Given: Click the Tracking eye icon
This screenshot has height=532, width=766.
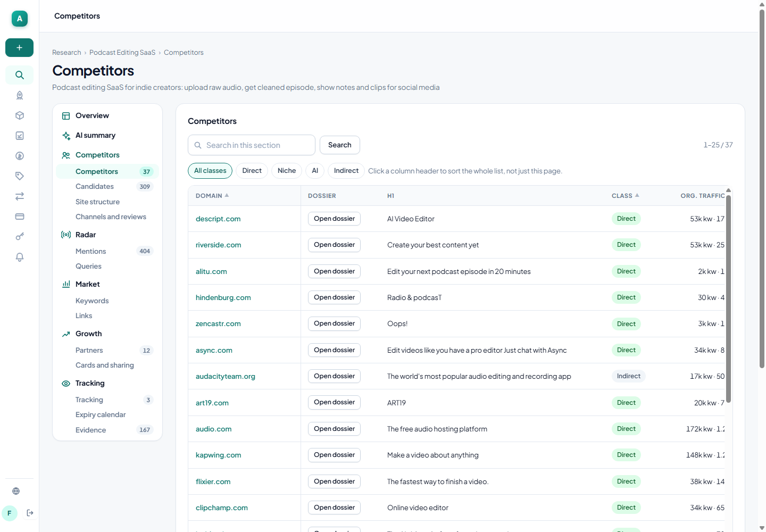Looking at the screenshot, I should (66, 384).
